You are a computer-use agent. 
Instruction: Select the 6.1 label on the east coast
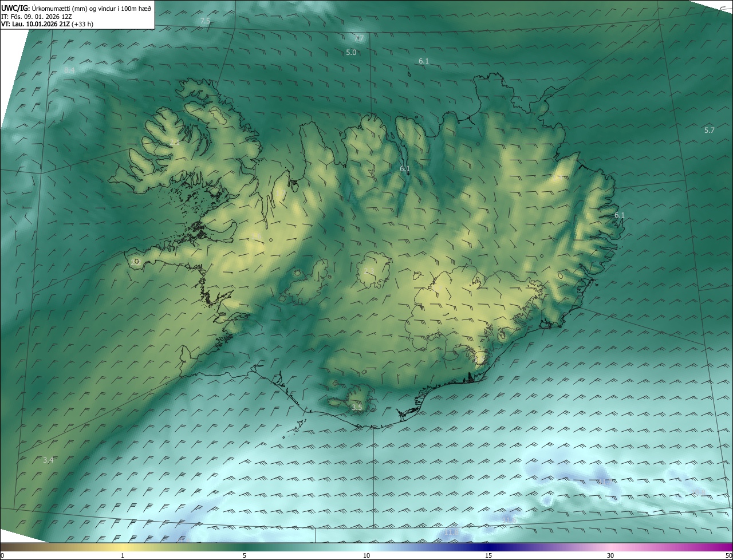pyautogui.click(x=620, y=215)
